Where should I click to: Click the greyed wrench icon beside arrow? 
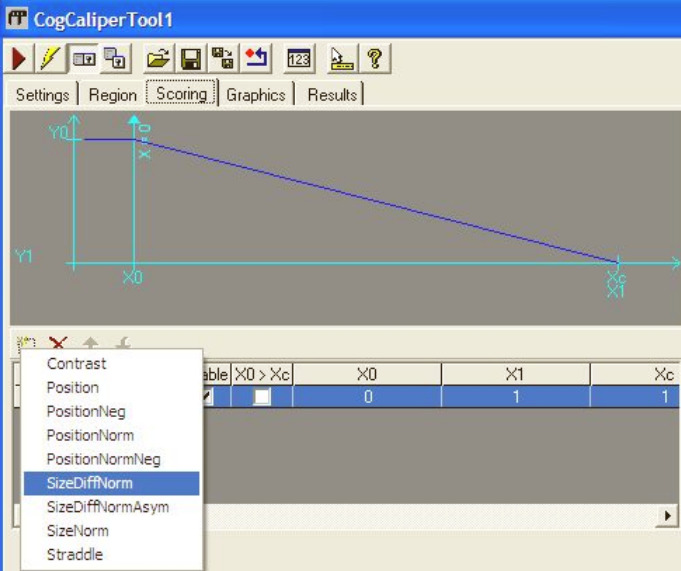(x=123, y=343)
